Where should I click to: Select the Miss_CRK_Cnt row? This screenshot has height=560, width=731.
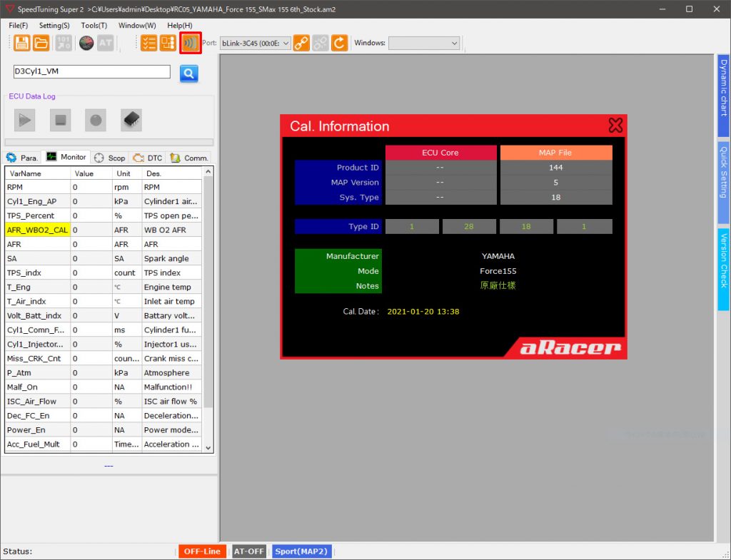(x=104, y=358)
